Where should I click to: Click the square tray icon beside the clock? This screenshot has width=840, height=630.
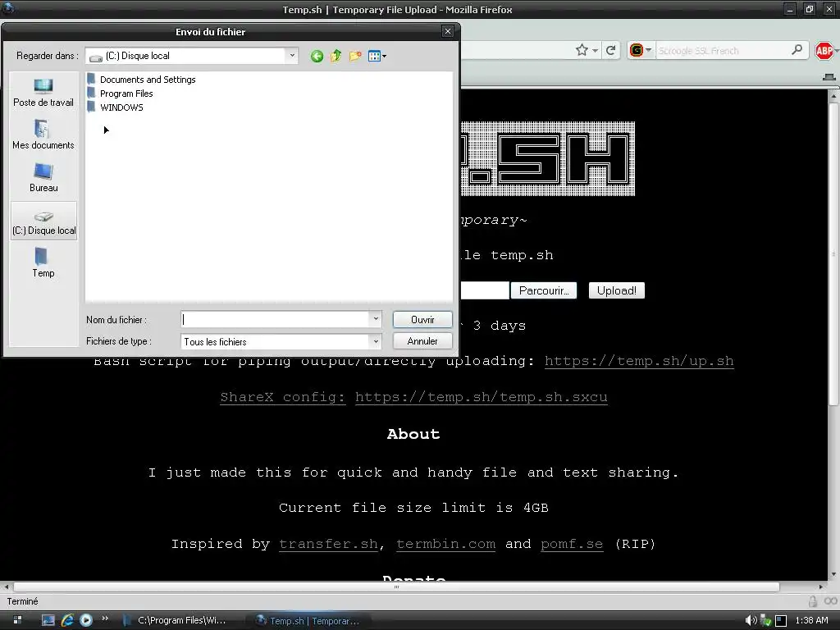pos(781,621)
